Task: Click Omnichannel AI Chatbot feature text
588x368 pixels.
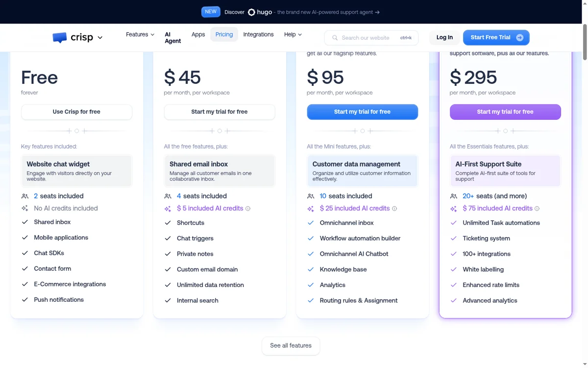Action: (x=354, y=254)
